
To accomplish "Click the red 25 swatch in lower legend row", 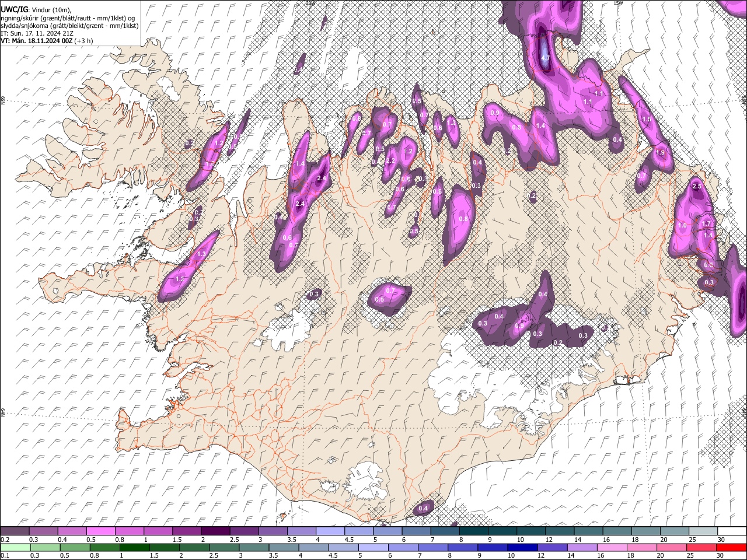I will click(x=702, y=548).
